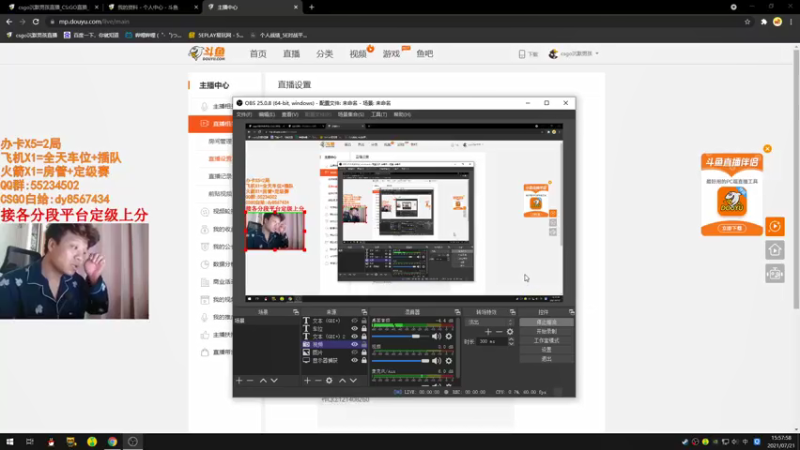Open the Windows Start menu
Viewport: 800px width, 450px height.
(x=10, y=442)
